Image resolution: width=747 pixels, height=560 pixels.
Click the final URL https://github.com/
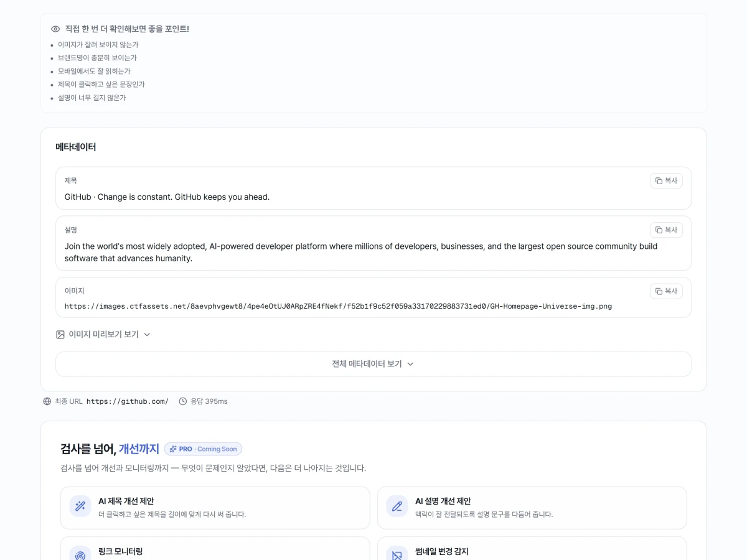click(x=128, y=401)
